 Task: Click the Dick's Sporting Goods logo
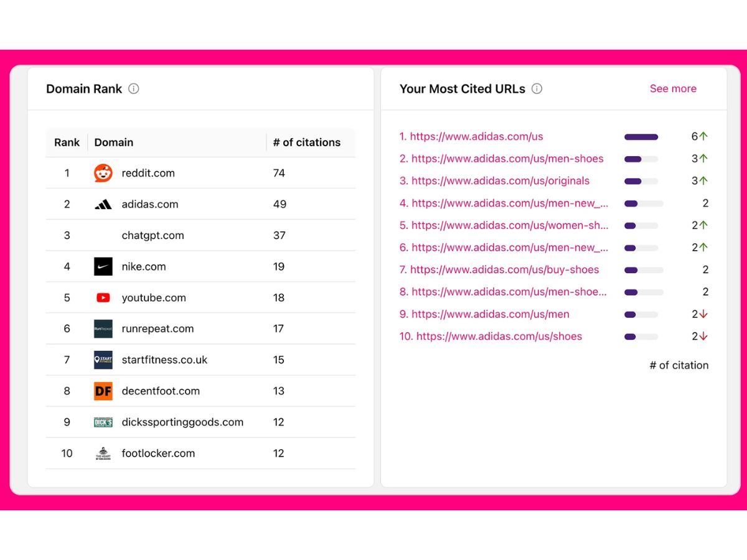click(103, 422)
